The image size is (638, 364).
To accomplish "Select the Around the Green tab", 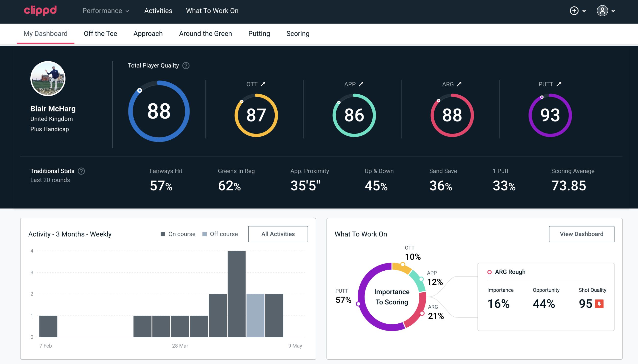I will pos(205,33).
